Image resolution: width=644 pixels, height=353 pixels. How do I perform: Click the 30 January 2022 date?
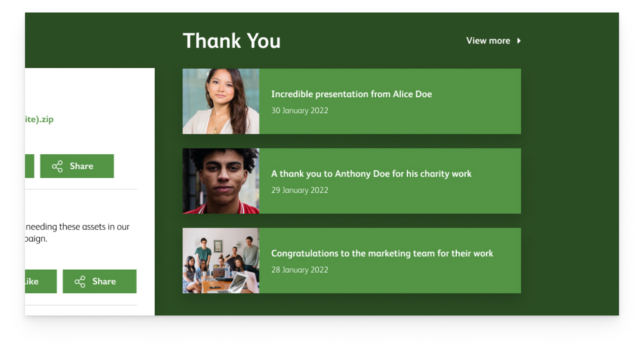pyautogui.click(x=300, y=111)
